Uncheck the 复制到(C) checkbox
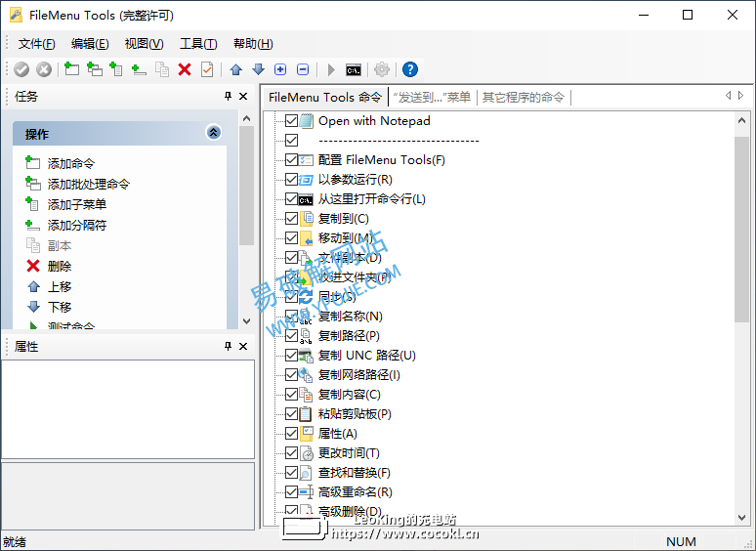756x551 pixels. pyautogui.click(x=292, y=219)
